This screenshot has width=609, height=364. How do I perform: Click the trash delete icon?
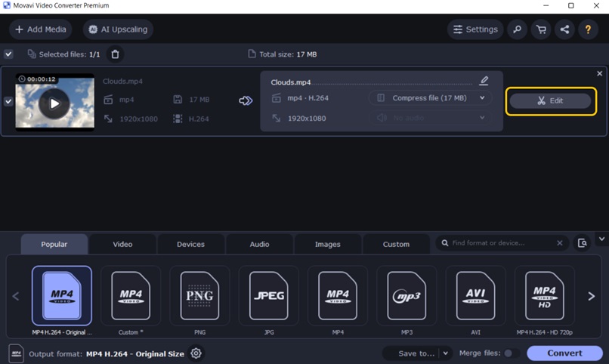(x=115, y=54)
